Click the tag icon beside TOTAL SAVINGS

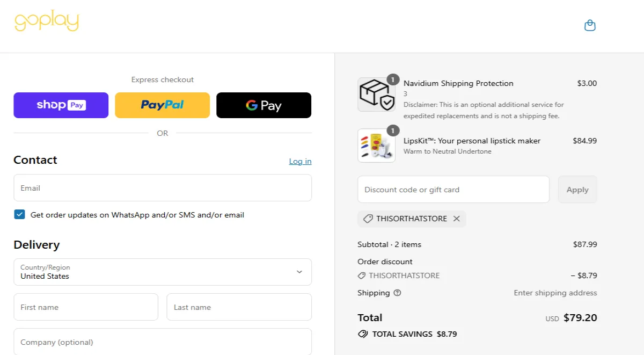point(363,334)
